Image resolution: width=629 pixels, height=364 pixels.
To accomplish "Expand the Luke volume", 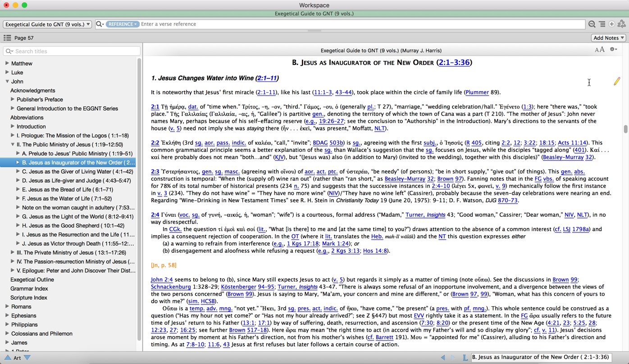I will tap(7, 72).
